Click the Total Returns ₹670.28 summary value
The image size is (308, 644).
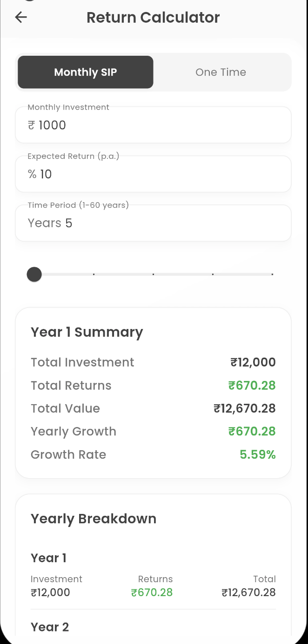click(x=252, y=386)
